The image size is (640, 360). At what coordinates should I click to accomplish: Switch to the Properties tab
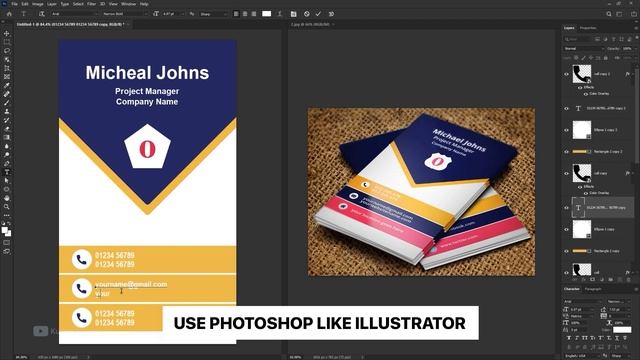tap(588, 28)
